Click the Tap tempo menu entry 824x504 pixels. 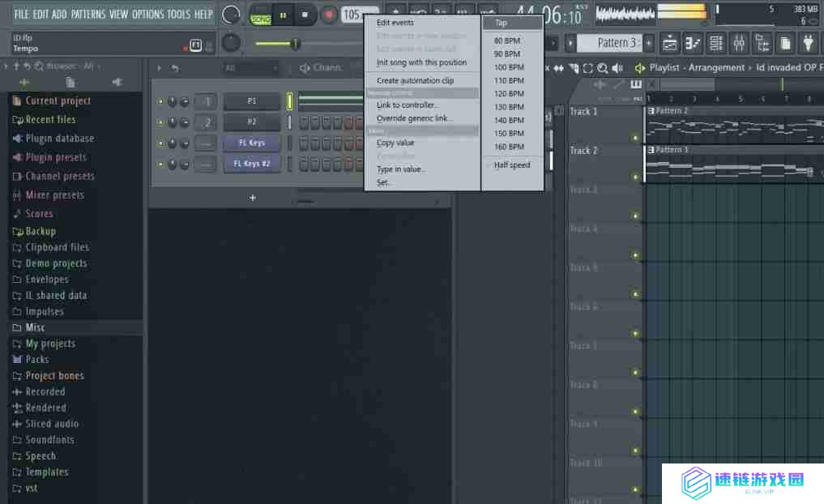point(512,23)
